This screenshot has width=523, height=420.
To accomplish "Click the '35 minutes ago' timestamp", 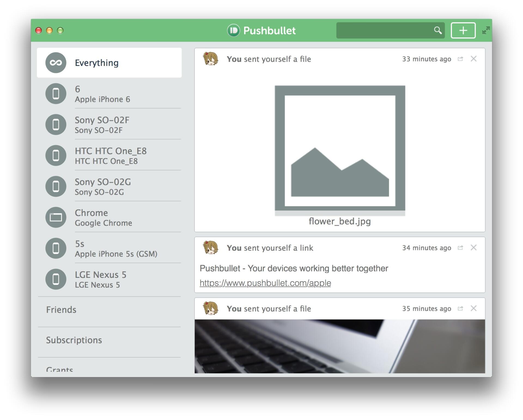I will coord(427,308).
